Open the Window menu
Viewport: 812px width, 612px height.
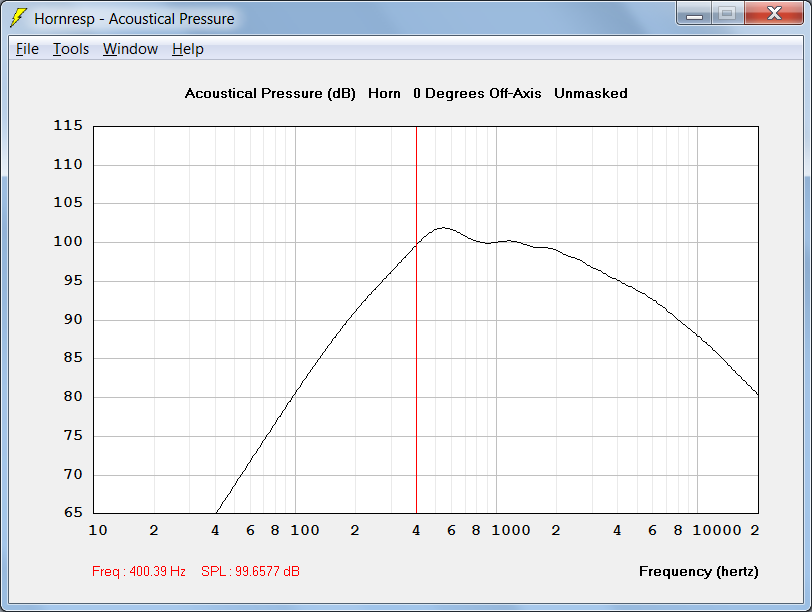pyautogui.click(x=130, y=49)
